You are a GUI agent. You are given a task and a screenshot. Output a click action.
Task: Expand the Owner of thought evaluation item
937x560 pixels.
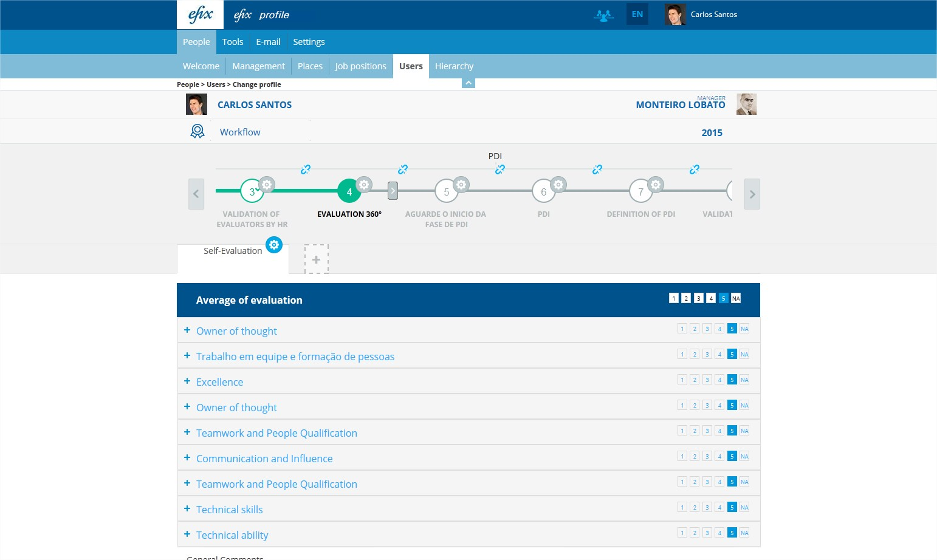click(x=187, y=330)
